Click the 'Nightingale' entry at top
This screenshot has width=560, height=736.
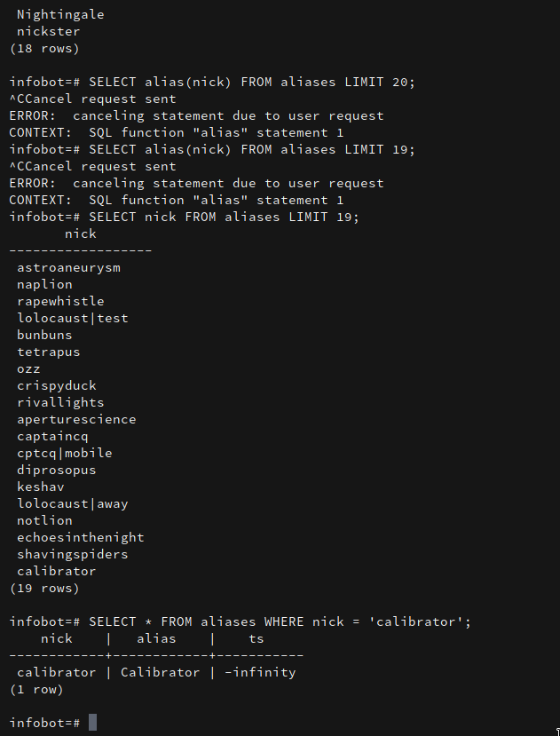[60, 15]
